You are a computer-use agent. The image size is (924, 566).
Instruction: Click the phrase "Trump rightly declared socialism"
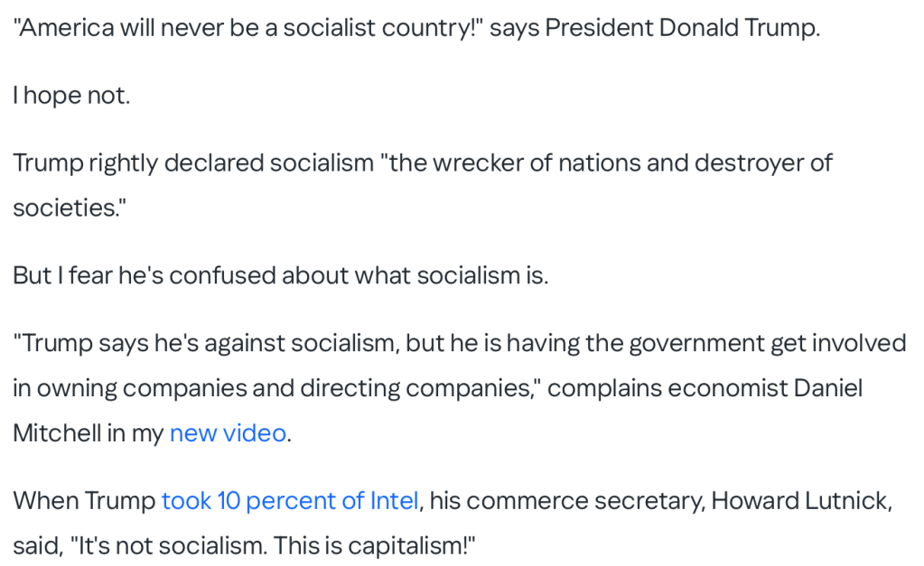pos(193,163)
